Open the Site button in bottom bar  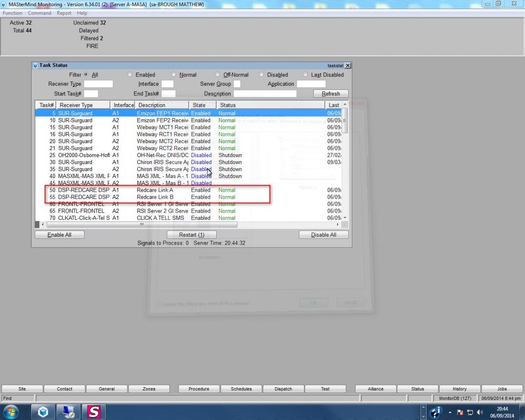[22, 389]
